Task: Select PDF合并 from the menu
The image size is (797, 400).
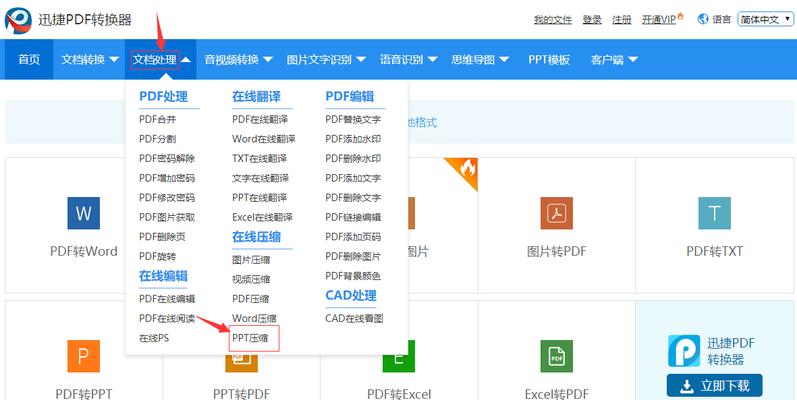Action: click(x=158, y=119)
